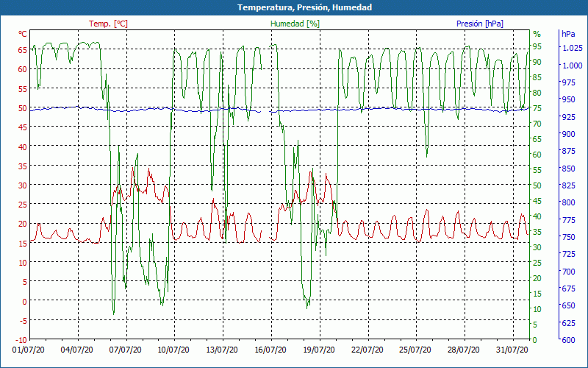Select the 'Temp. [°C]' legend label
Screen dimensions: 588x368
108,24
